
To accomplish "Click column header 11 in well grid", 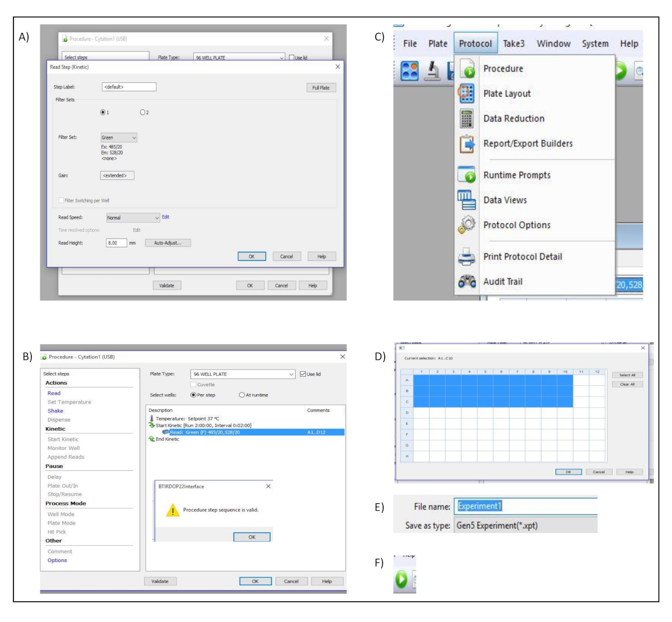I will click(581, 371).
